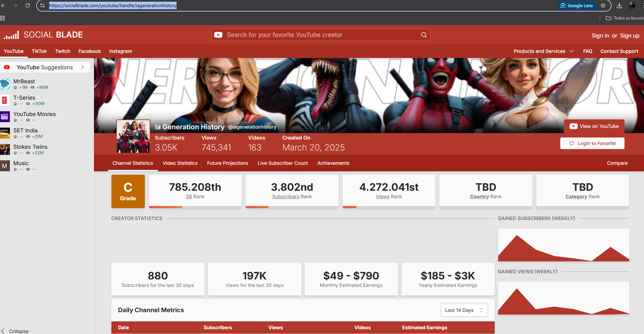Open YouTube Movies channel avatar
The image size is (644, 334).
pos(5,117)
